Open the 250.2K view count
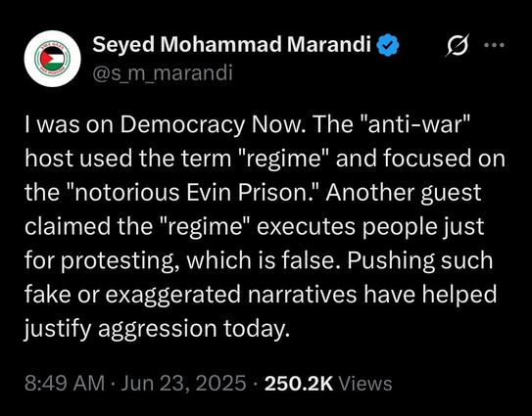The image size is (532, 416). click(299, 384)
